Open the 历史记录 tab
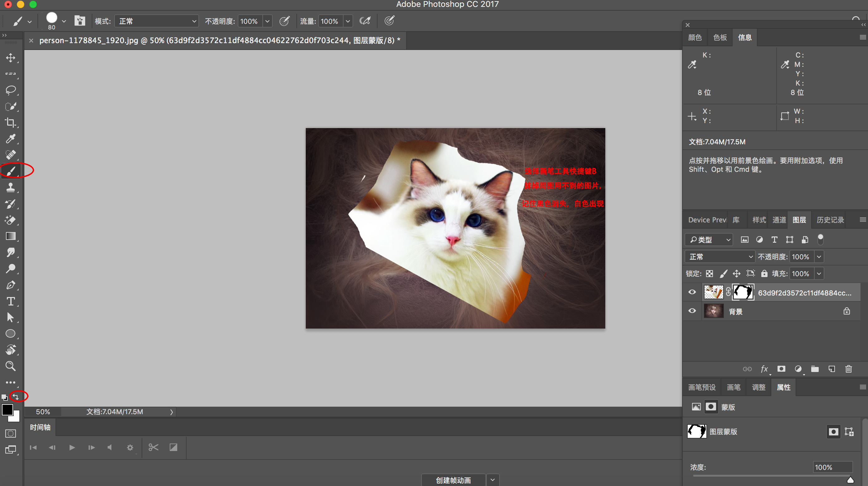The image size is (868, 486). [830, 220]
